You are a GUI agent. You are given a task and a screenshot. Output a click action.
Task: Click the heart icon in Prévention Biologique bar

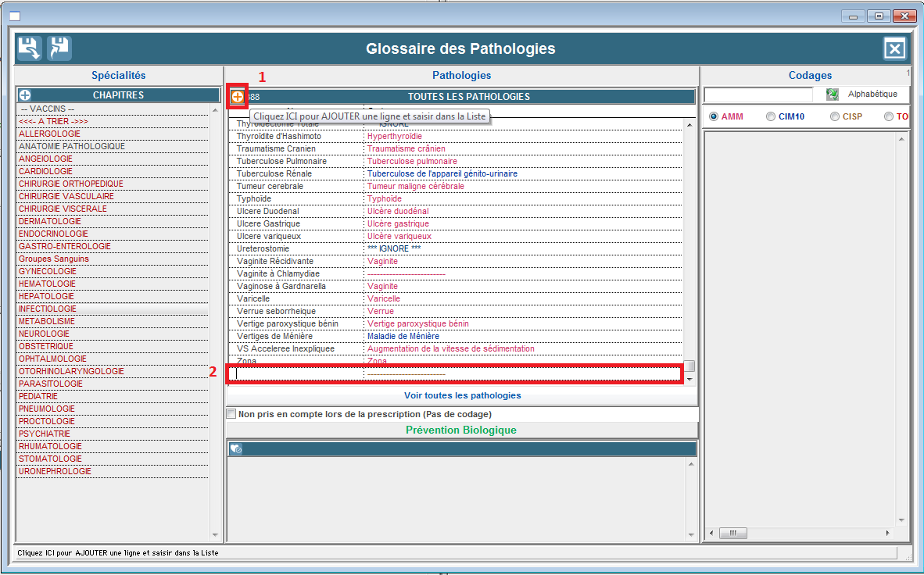236,449
